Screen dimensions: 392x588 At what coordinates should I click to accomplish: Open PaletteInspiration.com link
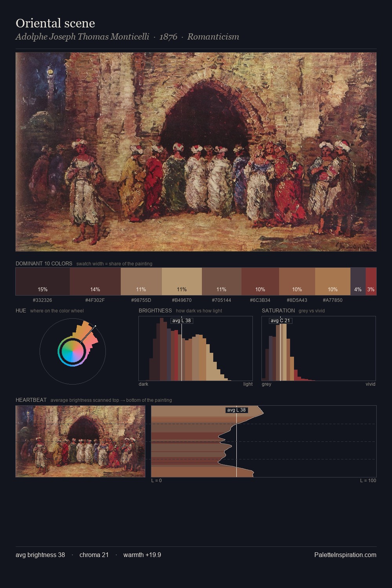[x=345, y=555]
